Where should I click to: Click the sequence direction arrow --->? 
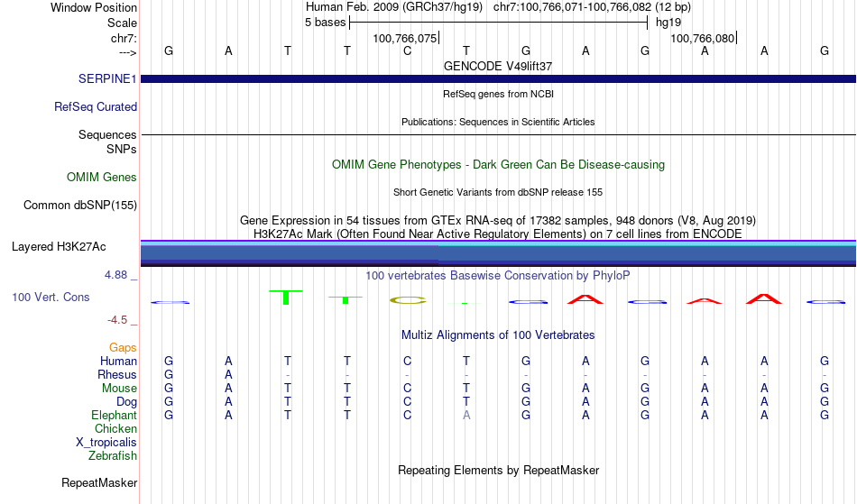(x=128, y=52)
